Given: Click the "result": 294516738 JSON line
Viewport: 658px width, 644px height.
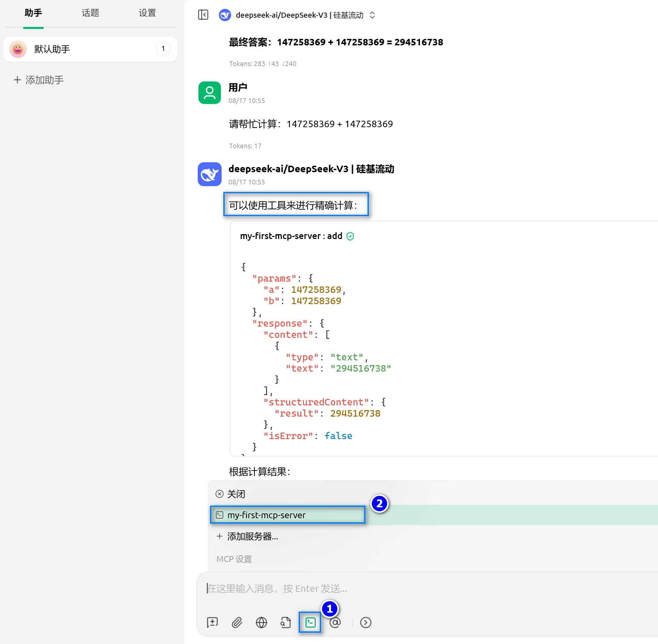Looking at the screenshot, I should click(327, 413).
